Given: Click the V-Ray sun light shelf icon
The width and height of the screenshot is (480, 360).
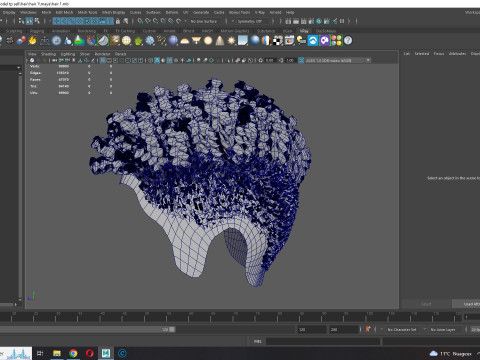Looking at the screenshot, I should tap(231, 41).
